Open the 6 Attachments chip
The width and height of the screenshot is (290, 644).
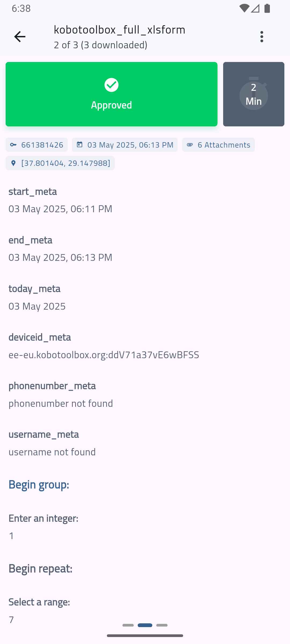(218, 145)
